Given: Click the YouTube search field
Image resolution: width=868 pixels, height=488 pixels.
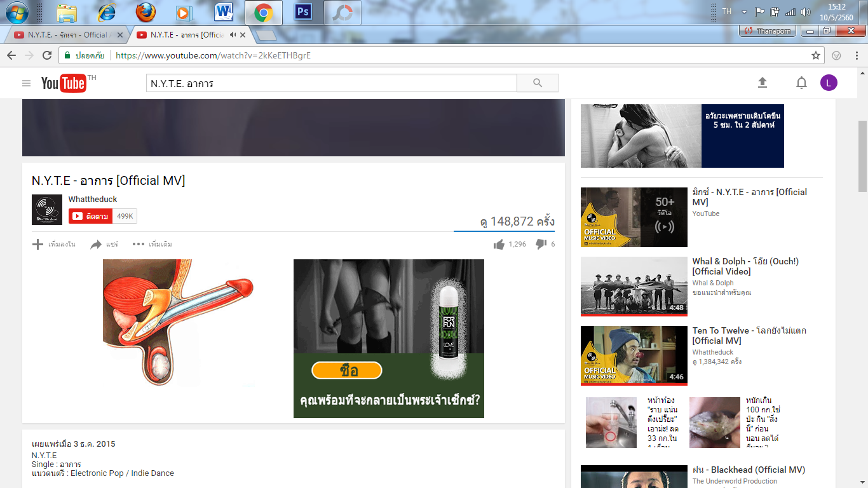Looking at the screenshot, I should [331, 83].
